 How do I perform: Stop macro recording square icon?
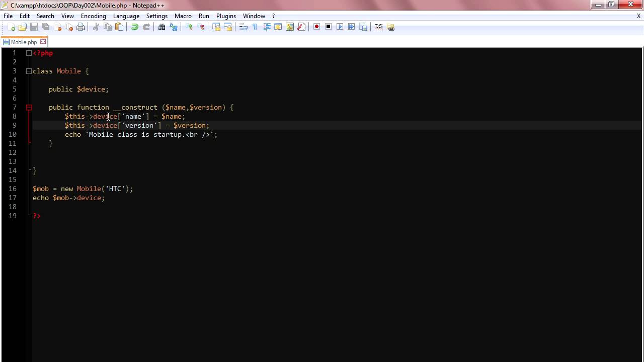click(x=329, y=27)
